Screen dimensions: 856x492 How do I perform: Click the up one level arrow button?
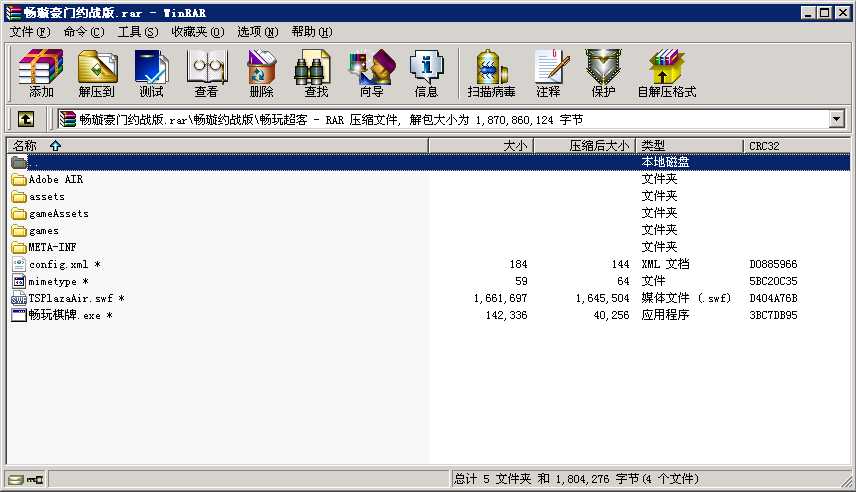coord(26,118)
